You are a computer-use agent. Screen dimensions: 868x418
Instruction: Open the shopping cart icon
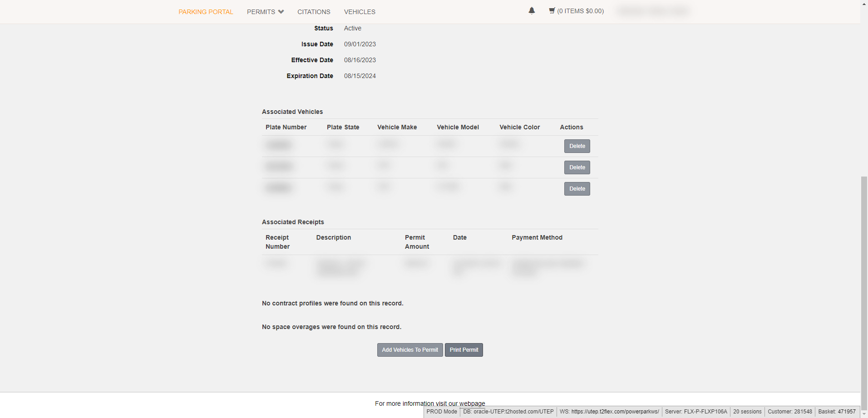(x=552, y=10)
